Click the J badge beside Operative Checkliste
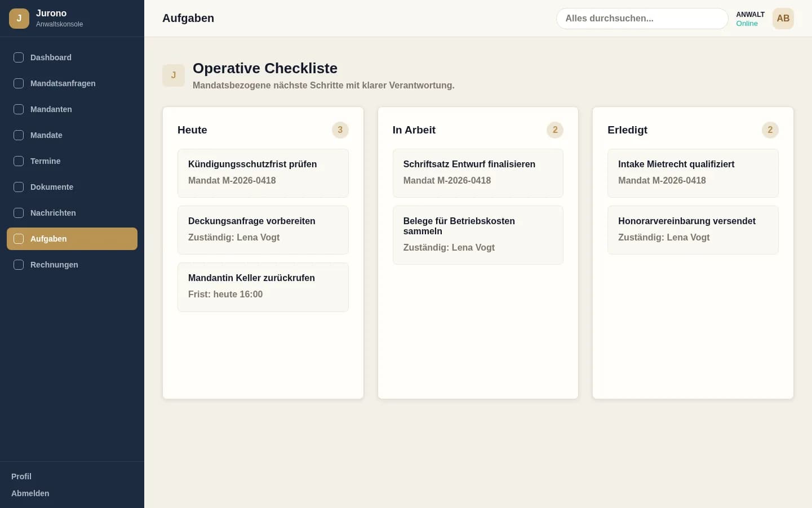This screenshot has height=508, width=812. pyautogui.click(x=174, y=75)
